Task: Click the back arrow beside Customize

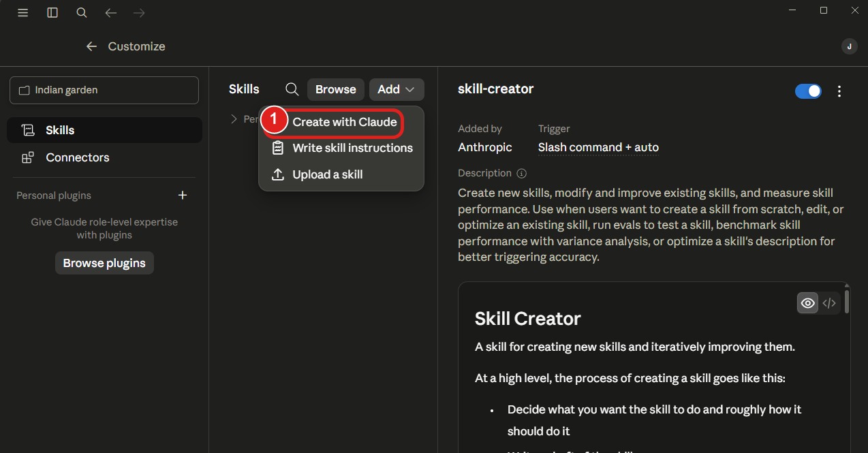Action: (91, 46)
